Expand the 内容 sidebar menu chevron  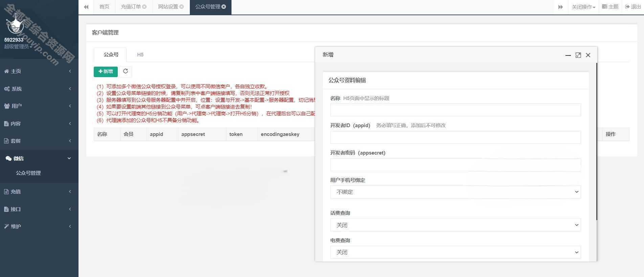point(70,123)
